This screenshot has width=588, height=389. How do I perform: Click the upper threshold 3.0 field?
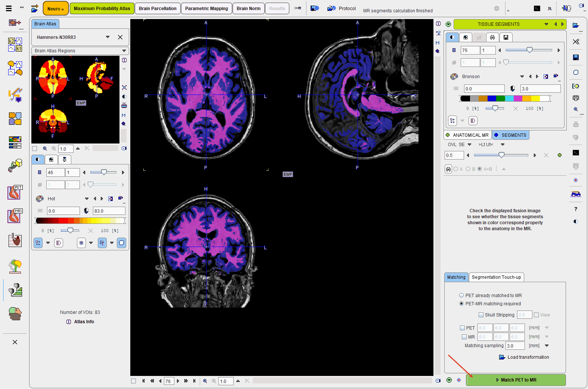coord(540,89)
